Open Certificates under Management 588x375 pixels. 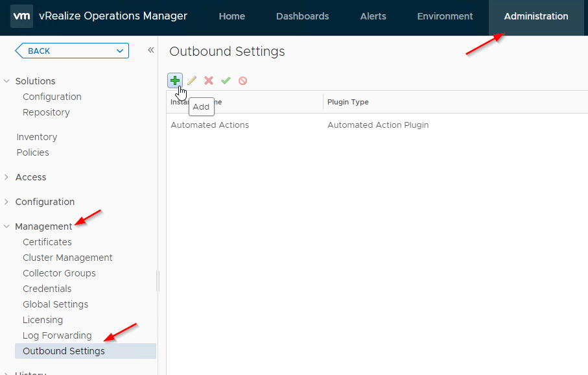47,242
